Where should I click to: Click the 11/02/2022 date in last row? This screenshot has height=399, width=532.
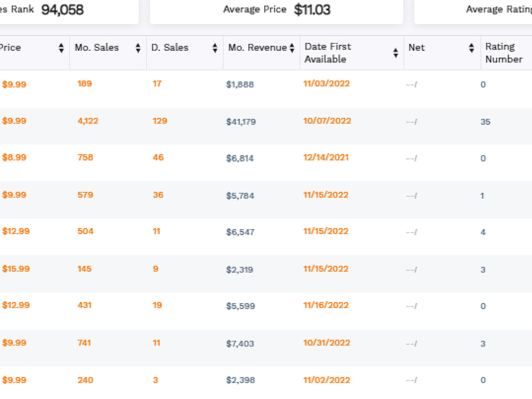(x=327, y=380)
